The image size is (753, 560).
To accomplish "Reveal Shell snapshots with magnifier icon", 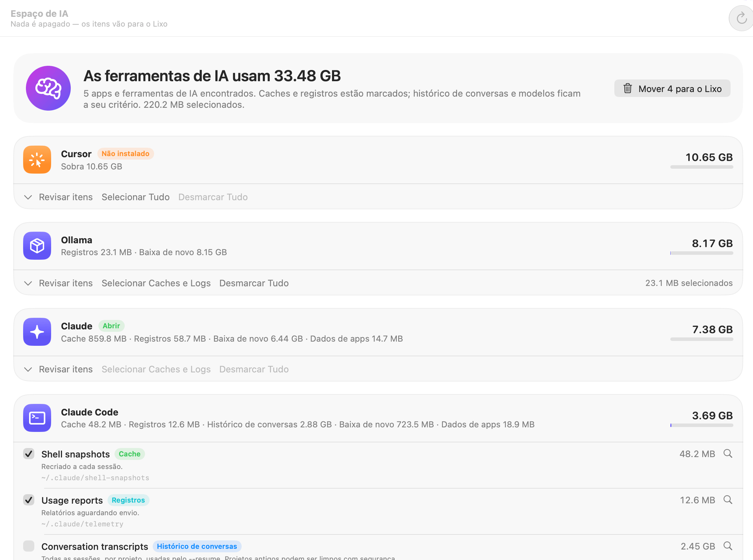I will pyautogui.click(x=728, y=454).
